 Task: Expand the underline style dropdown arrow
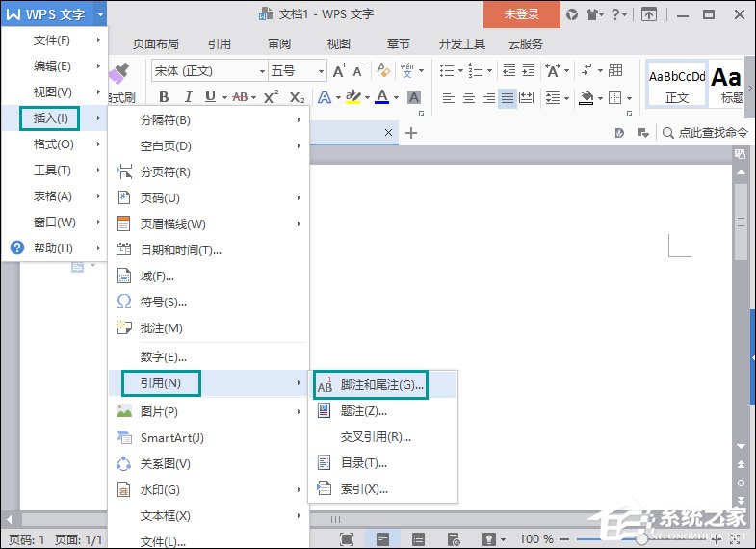[224, 98]
